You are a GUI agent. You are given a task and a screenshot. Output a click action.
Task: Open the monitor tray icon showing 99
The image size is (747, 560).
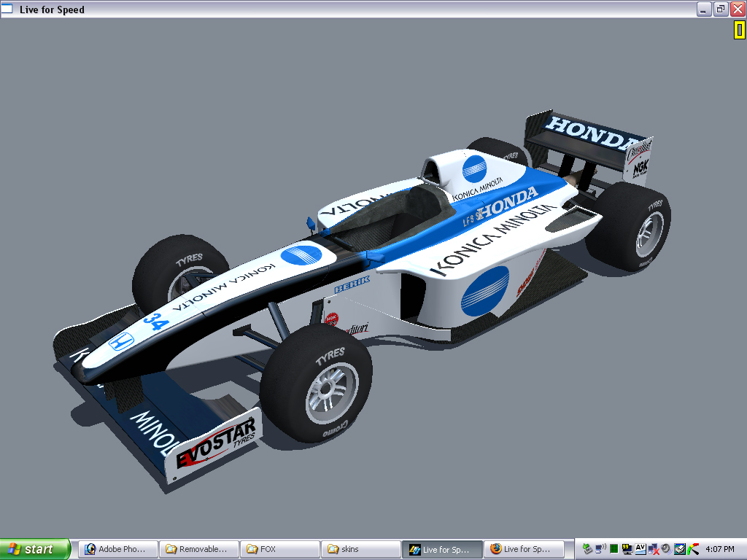(x=627, y=549)
